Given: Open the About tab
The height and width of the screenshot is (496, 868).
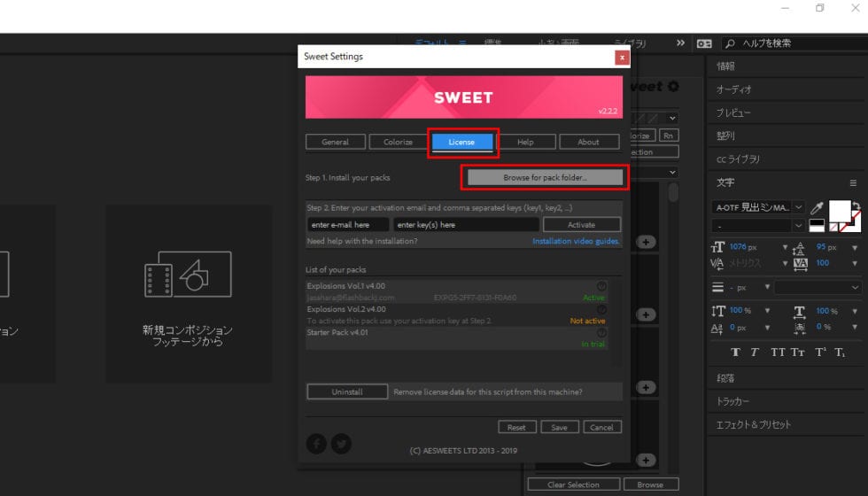Looking at the screenshot, I should pos(588,143).
